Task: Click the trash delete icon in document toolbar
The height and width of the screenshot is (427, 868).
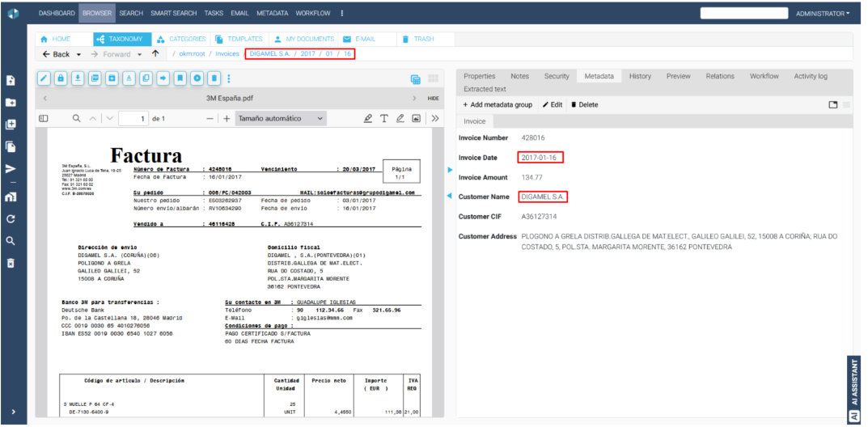Action: 214,78
